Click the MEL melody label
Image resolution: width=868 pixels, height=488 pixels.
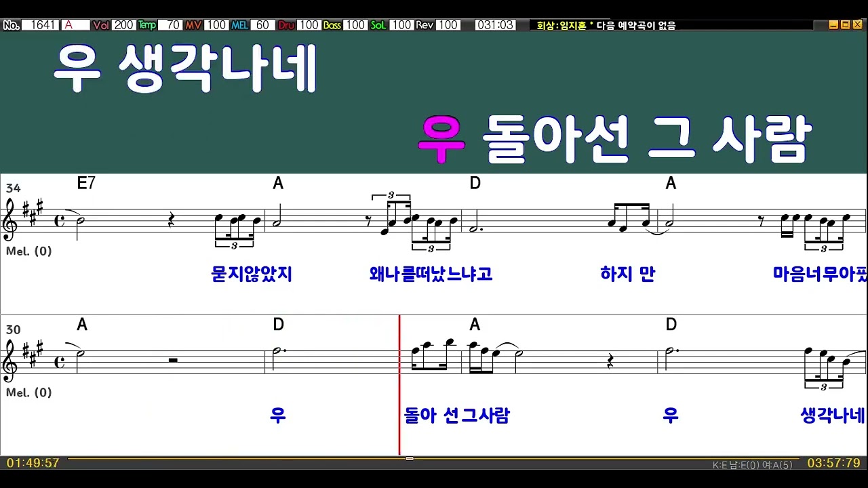(239, 25)
